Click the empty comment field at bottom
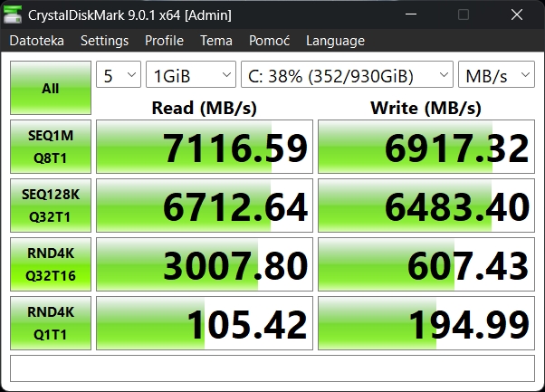 [272, 368]
